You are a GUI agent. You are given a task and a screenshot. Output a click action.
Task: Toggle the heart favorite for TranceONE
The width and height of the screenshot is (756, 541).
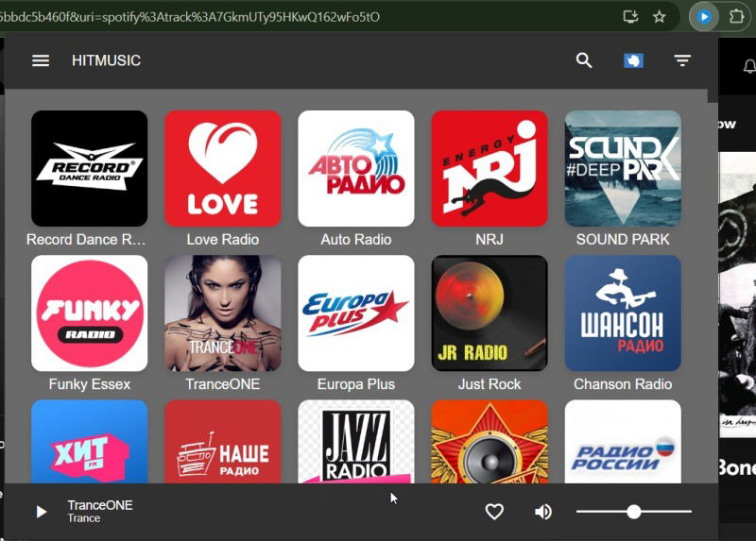494,512
